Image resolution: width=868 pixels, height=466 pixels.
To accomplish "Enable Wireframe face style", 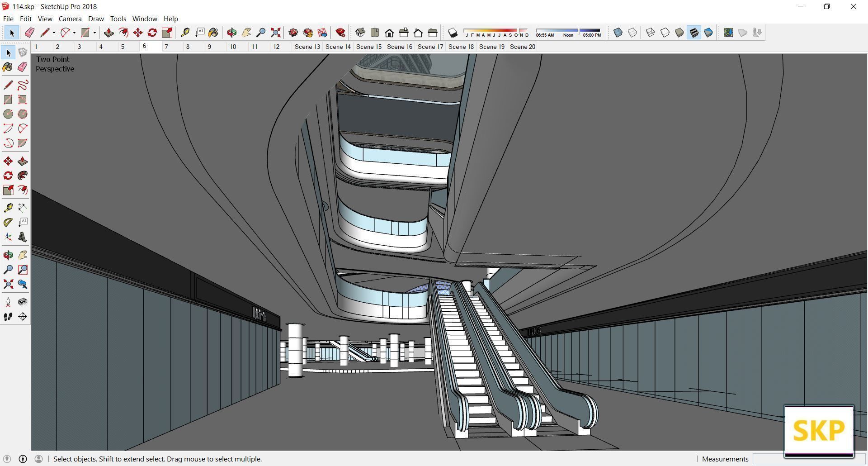I will (x=650, y=33).
